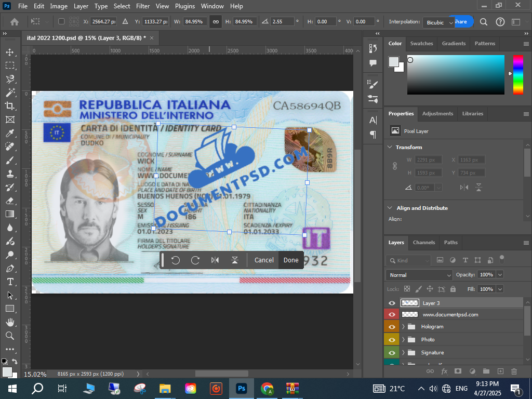This screenshot has width=532, height=399.
Task: Open the Comments panel icon
Action: 373,63
